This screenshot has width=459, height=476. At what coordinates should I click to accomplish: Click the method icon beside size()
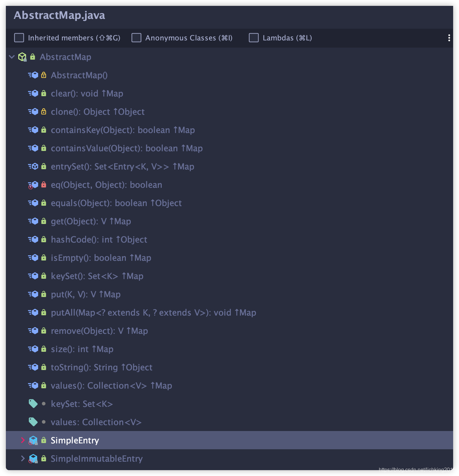[33, 349]
